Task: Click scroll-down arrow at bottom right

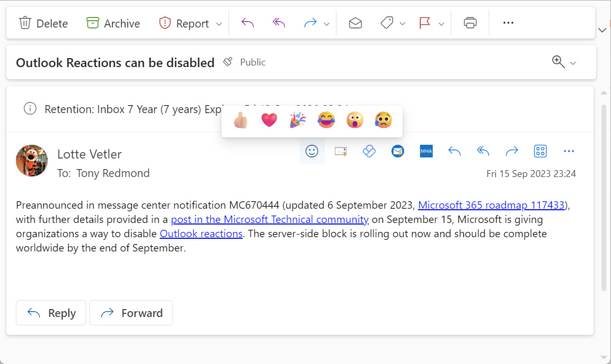Action: click(x=604, y=358)
